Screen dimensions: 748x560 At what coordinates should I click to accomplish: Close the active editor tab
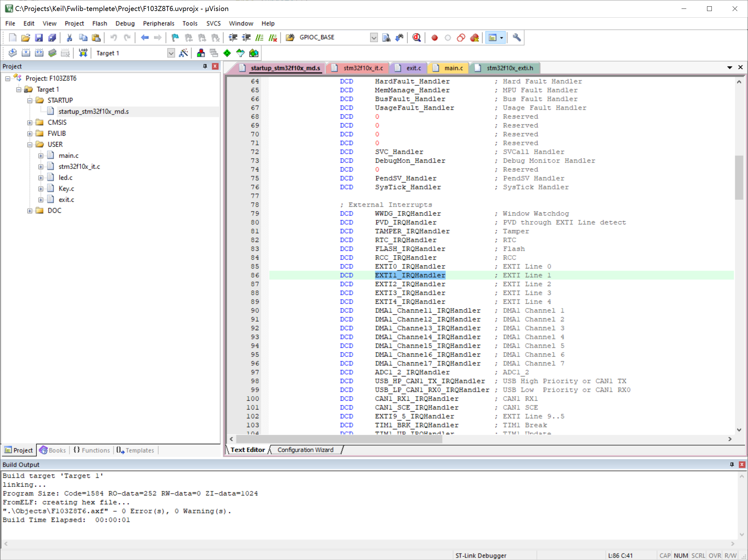pyautogui.click(x=740, y=68)
